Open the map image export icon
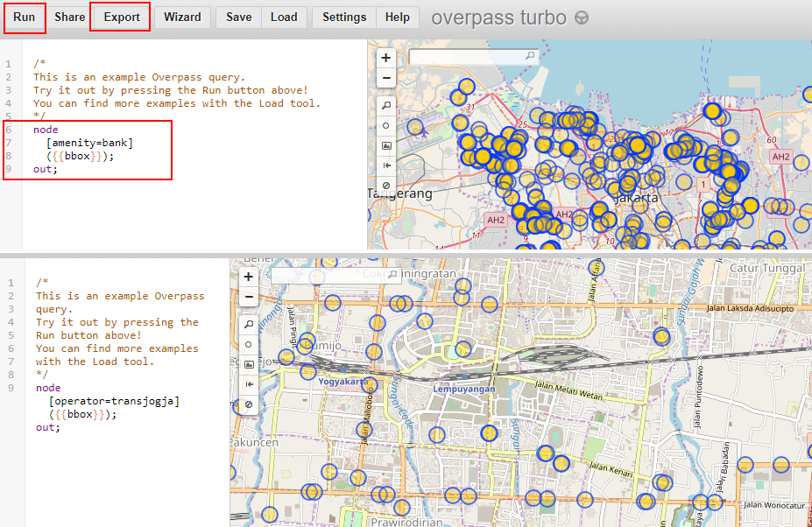 385,144
